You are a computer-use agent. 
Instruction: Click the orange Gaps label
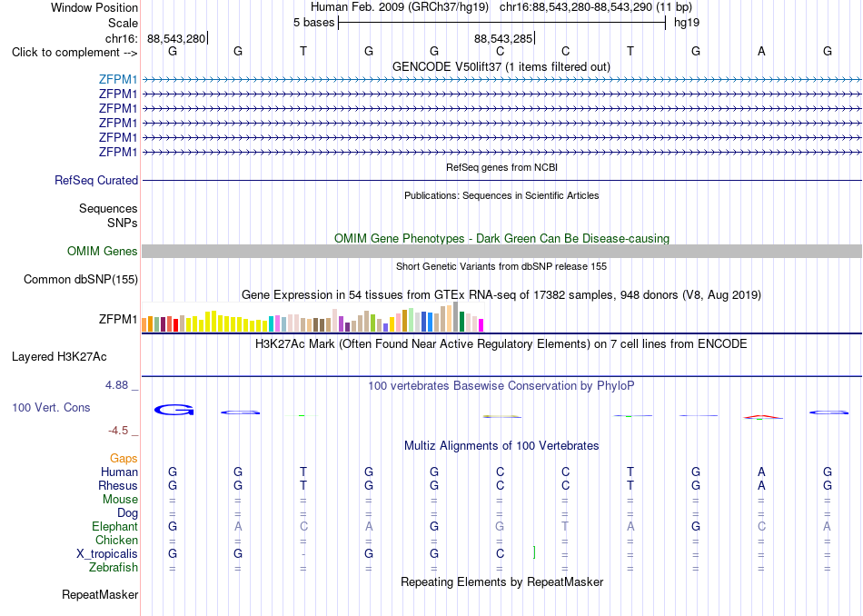(124, 458)
